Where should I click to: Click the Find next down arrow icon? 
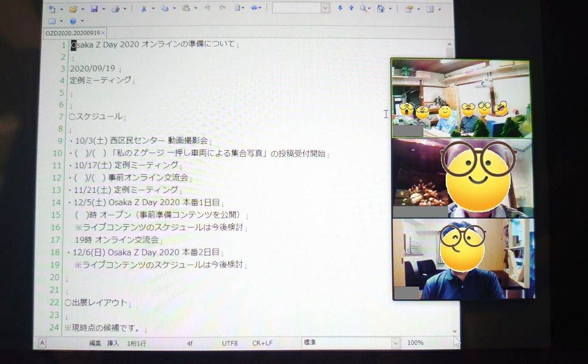pyautogui.click(x=340, y=8)
